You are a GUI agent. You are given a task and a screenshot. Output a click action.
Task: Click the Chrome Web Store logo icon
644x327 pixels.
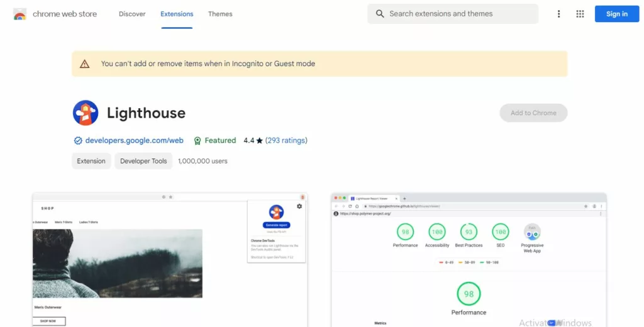[x=19, y=14]
